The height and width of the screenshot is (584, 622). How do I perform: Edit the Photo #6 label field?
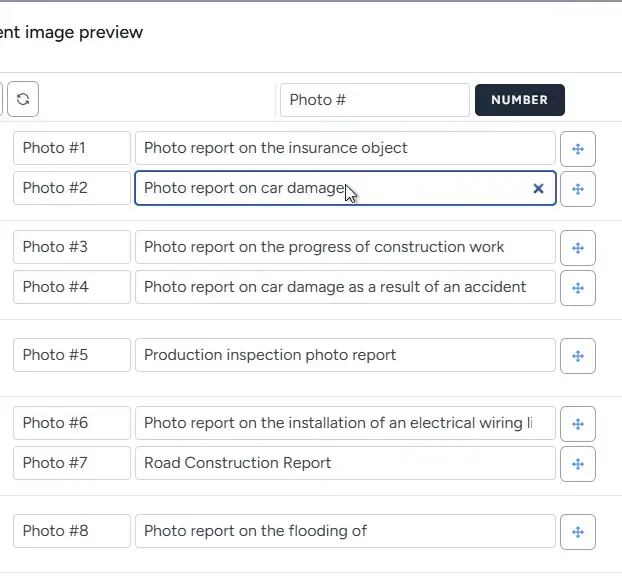[72, 423]
